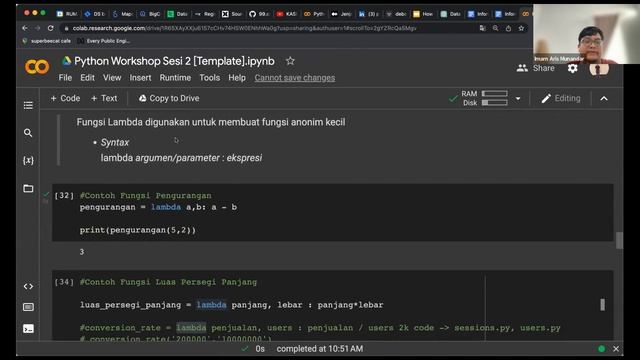Add a new Text cell

[x=104, y=98]
